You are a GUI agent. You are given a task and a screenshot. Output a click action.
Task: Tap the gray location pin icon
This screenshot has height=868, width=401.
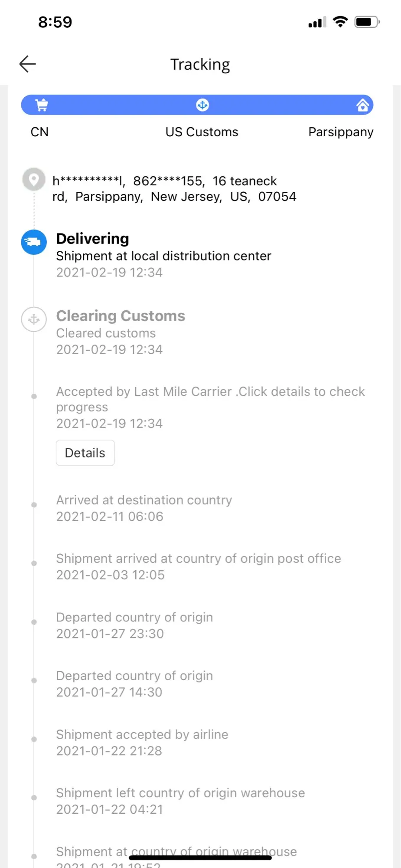point(34,179)
